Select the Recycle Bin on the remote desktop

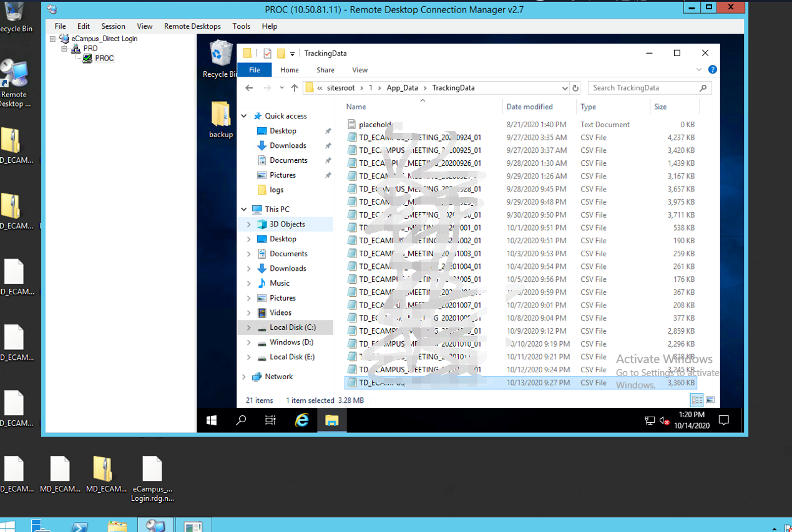tap(219, 60)
